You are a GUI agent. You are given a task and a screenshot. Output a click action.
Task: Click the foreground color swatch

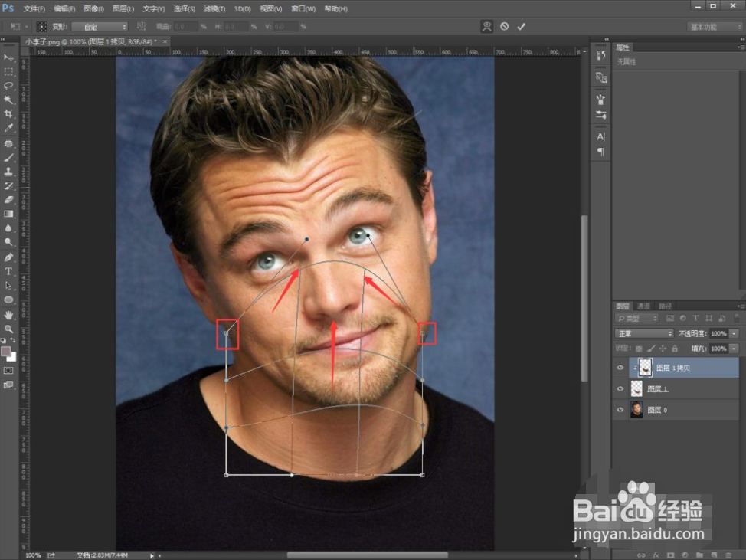pos(6,352)
